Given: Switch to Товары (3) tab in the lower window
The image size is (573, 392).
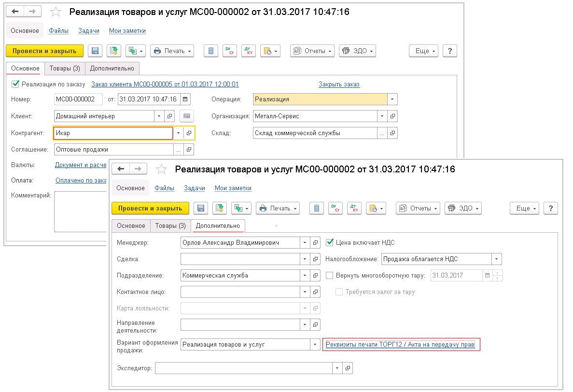Looking at the screenshot, I should pos(170,226).
